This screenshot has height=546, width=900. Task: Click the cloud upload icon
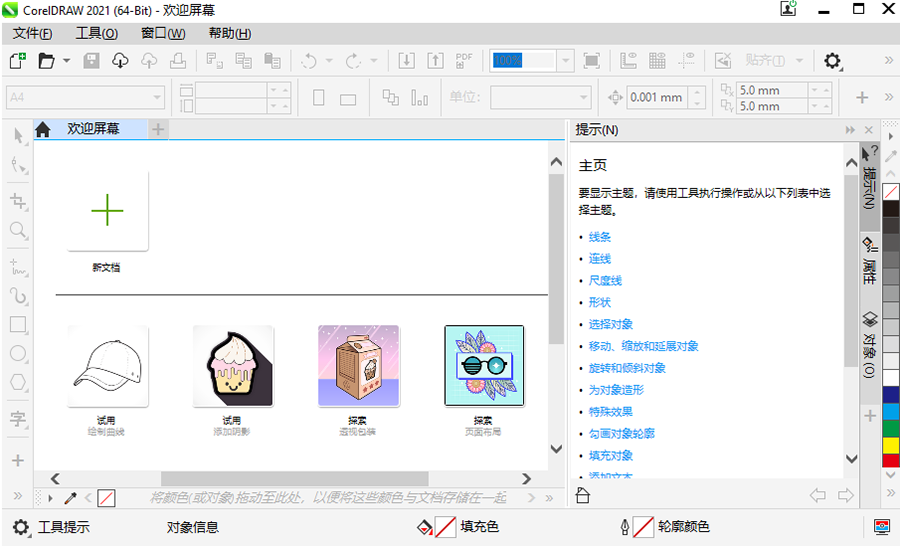tap(149, 60)
